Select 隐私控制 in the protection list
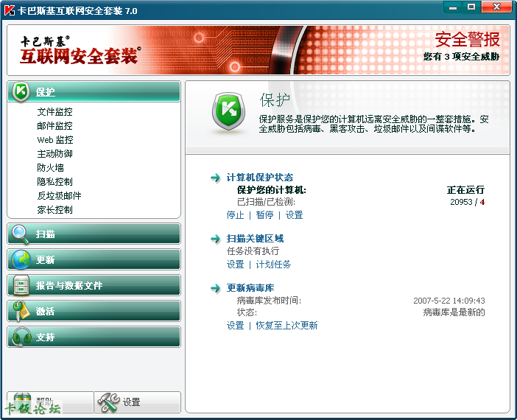This screenshot has height=420, width=517. (54, 182)
